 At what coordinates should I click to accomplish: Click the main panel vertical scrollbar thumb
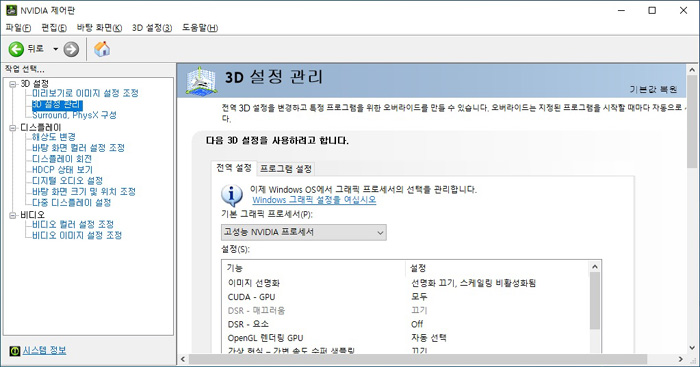[692, 120]
